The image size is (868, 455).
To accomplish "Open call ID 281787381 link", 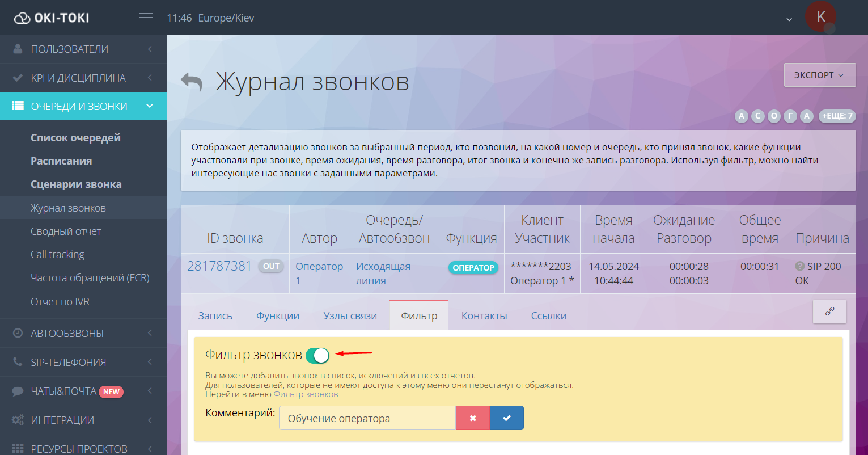I will point(219,266).
